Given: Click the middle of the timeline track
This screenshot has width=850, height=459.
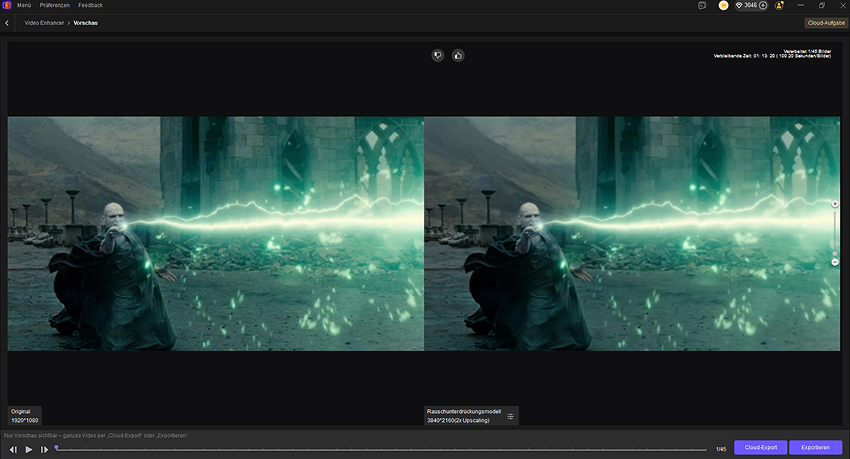Looking at the screenshot, I should 381,449.
